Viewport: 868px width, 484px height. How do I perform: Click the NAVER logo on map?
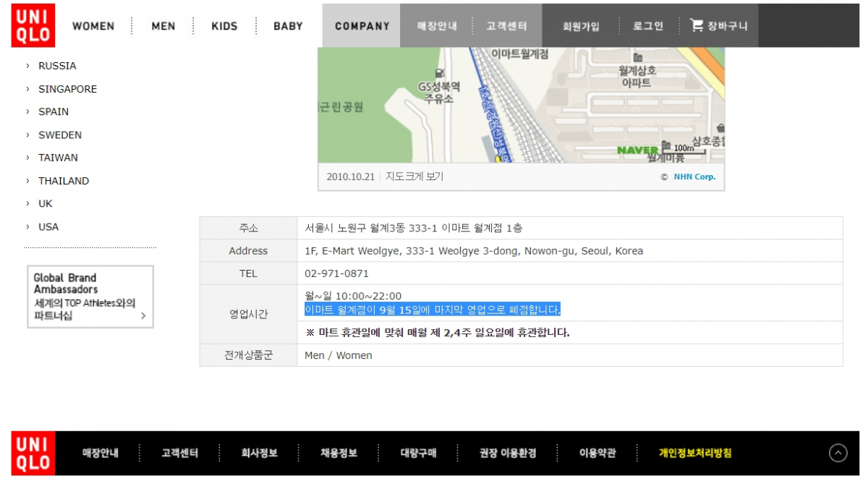[x=637, y=150]
